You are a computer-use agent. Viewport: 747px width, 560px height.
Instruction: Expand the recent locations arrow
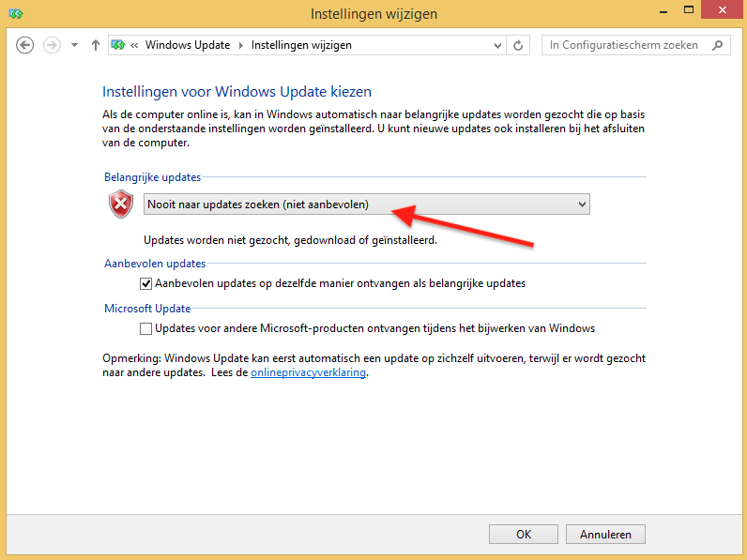(x=74, y=45)
